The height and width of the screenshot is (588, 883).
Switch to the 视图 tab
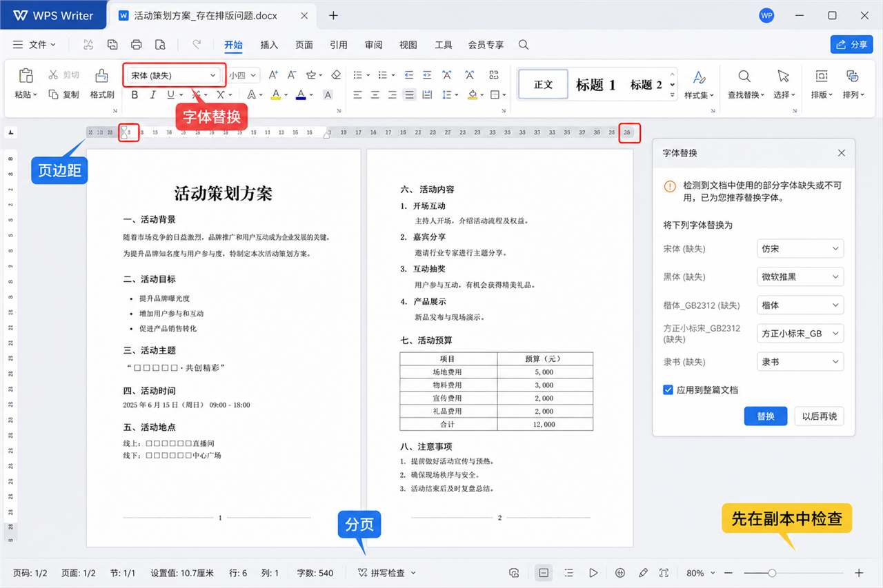[x=408, y=45]
